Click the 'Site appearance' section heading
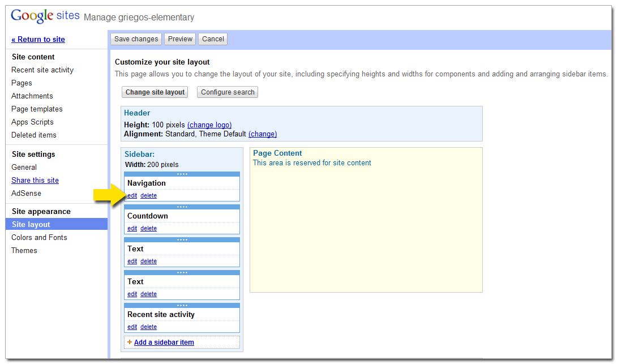This screenshot has height=364, width=617. pos(41,211)
